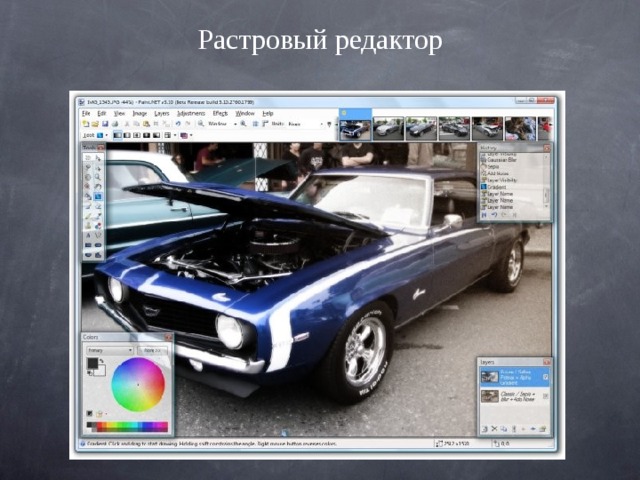
Task: Delete layer using X icon in Layers
Action: pyautogui.click(x=494, y=429)
